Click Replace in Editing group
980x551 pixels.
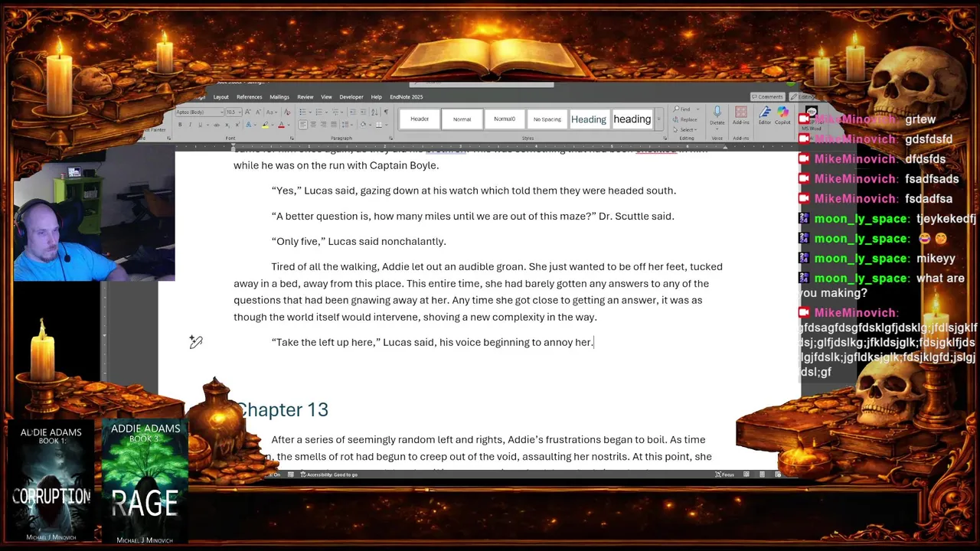[x=684, y=119]
